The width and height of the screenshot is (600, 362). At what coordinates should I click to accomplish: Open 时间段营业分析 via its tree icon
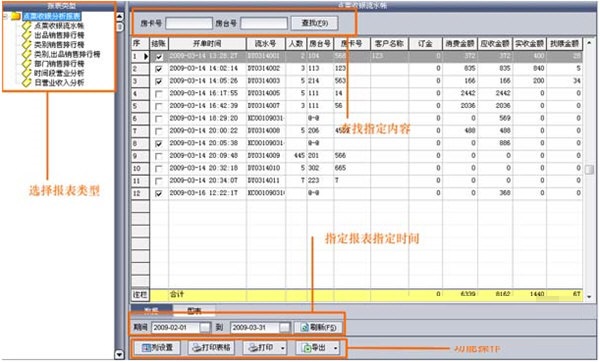pos(26,73)
